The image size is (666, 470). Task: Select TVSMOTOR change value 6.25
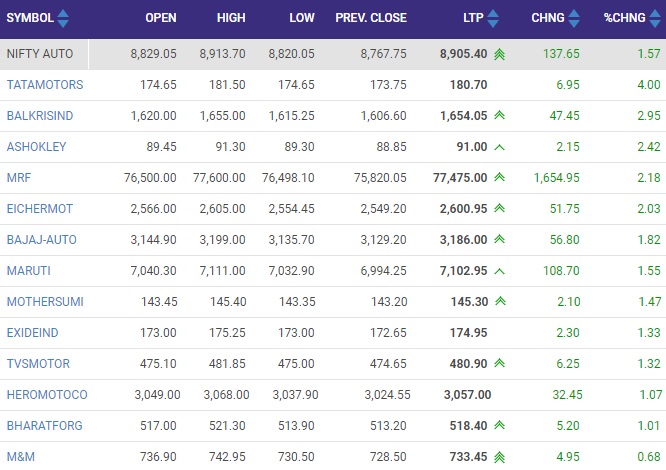click(568, 363)
